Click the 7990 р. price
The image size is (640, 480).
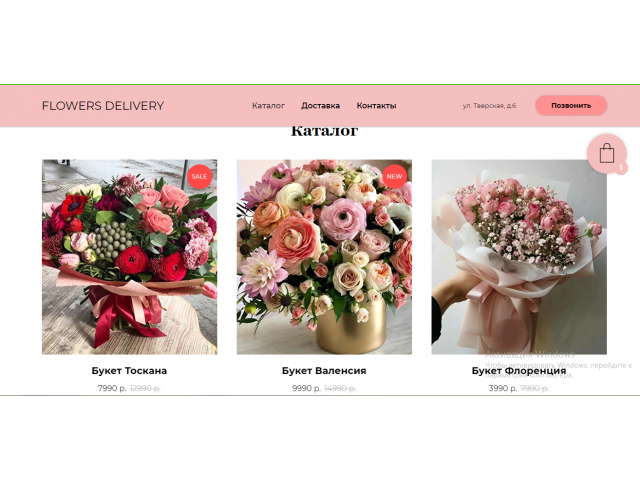[x=111, y=388]
